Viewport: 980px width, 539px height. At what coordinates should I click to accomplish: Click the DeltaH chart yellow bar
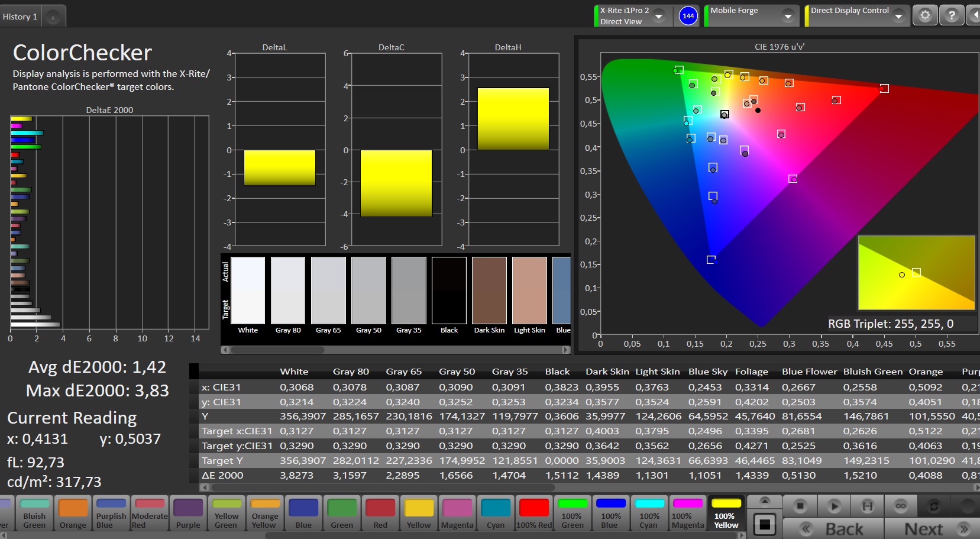[x=513, y=119]
